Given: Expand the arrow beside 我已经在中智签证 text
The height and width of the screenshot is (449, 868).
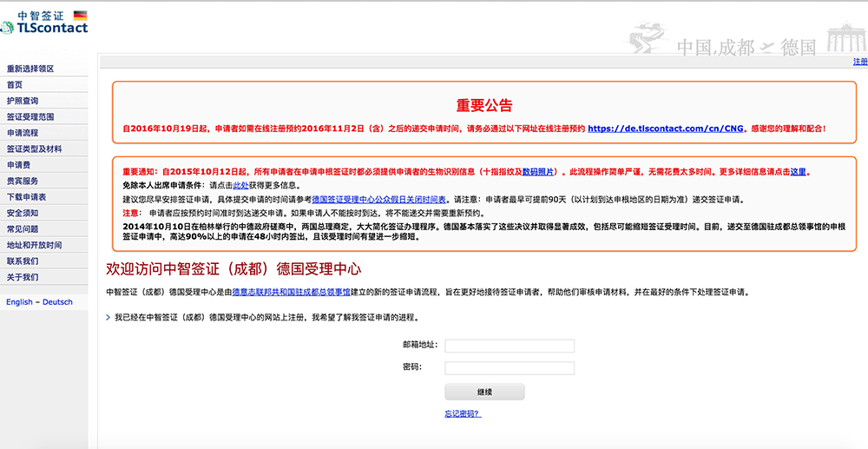Looking at the screenshot, I should tap(108, 318).
